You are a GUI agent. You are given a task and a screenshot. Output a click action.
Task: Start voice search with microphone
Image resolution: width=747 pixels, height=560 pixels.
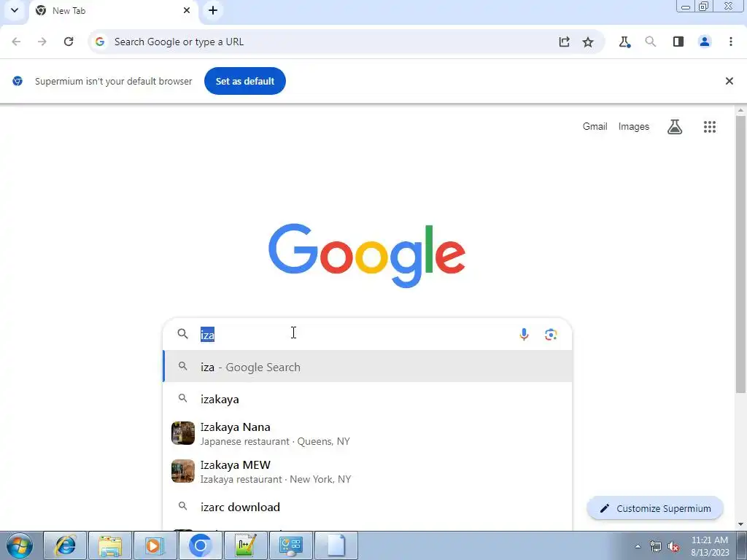pos(524,334)
